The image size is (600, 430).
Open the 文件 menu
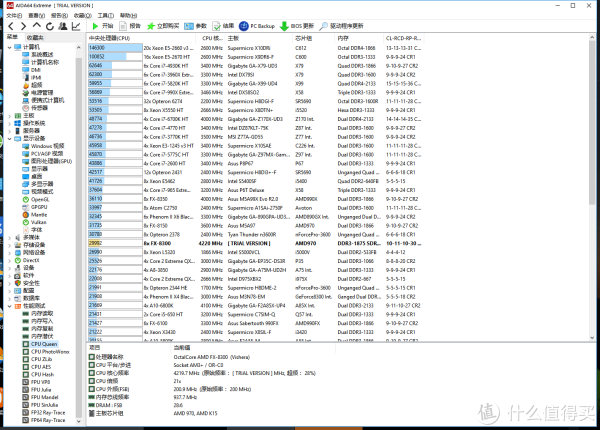click(x=14, y=15)
